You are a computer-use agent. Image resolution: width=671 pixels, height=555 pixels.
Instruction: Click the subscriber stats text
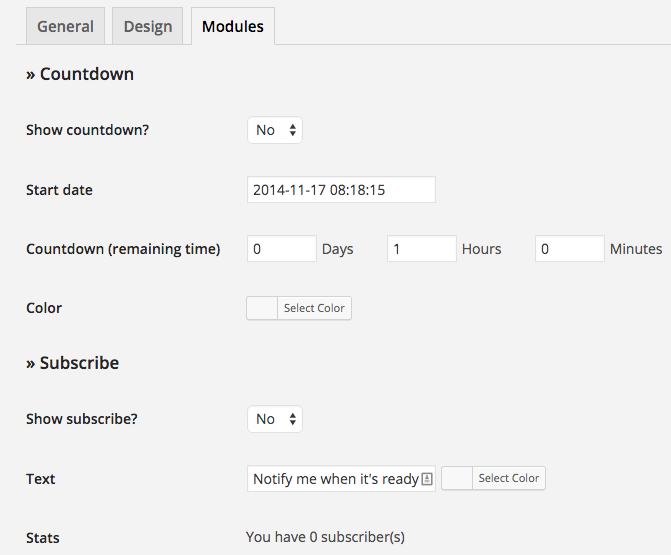(x=325, y=537)
